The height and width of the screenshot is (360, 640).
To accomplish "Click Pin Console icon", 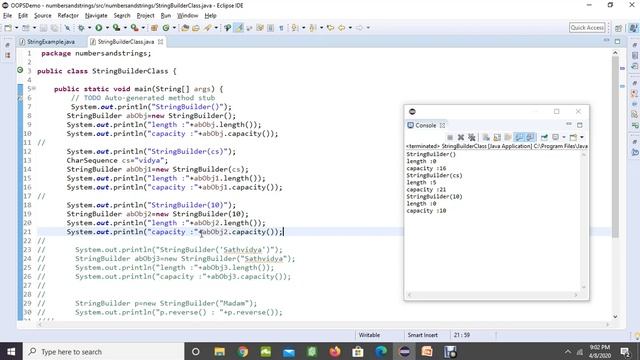I will tap(544, 137).
